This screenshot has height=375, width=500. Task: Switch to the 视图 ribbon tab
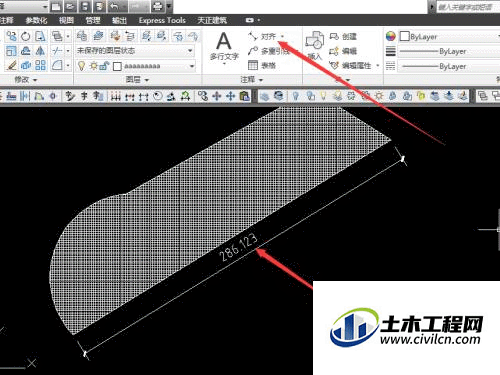(66, 21)
